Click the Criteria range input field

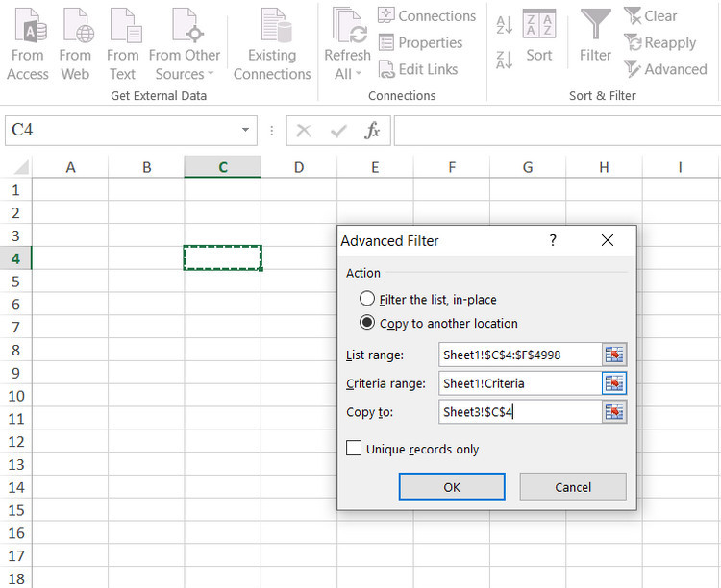point(520,383)
